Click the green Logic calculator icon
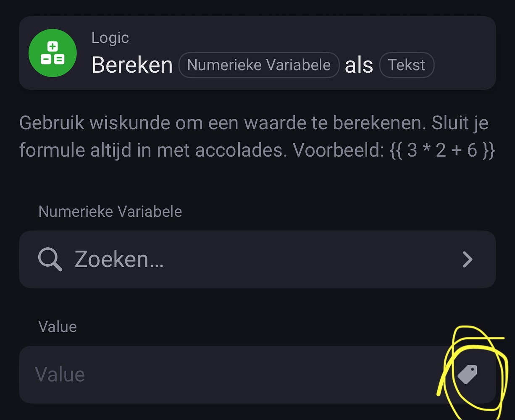The width and height of the screenshot is (515, 420). [x=53, y=53]
